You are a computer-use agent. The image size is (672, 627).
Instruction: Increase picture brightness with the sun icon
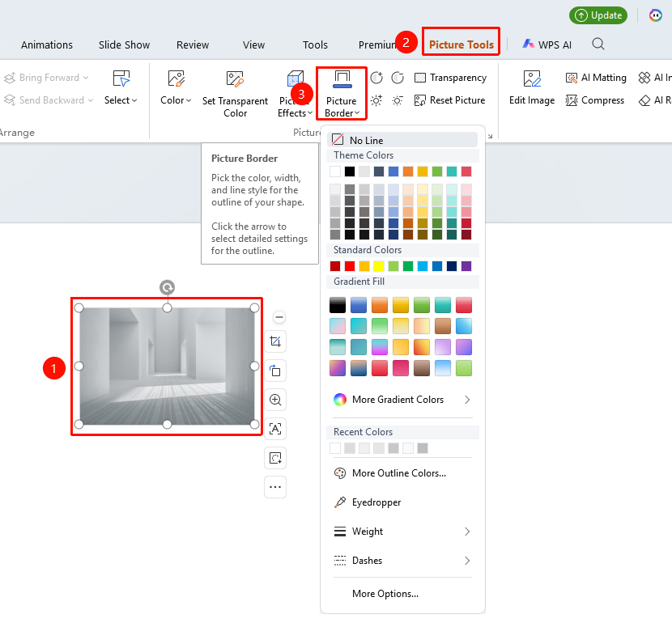point(376,100)
